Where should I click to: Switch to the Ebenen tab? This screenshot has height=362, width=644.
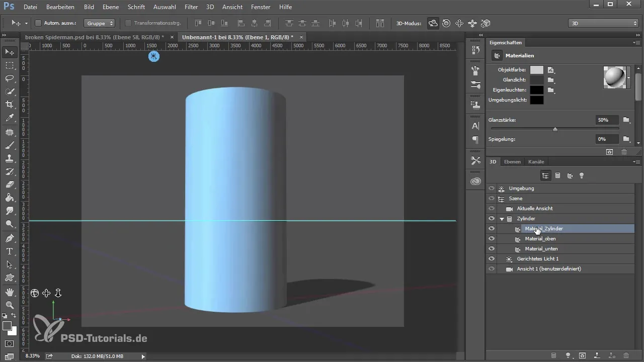(x=512, y=162)
